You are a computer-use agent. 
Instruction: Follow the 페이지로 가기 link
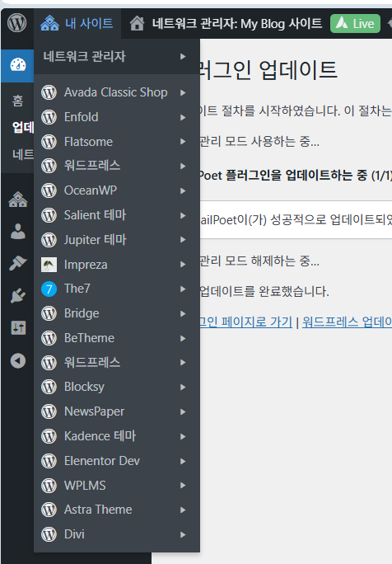point(245,322)
